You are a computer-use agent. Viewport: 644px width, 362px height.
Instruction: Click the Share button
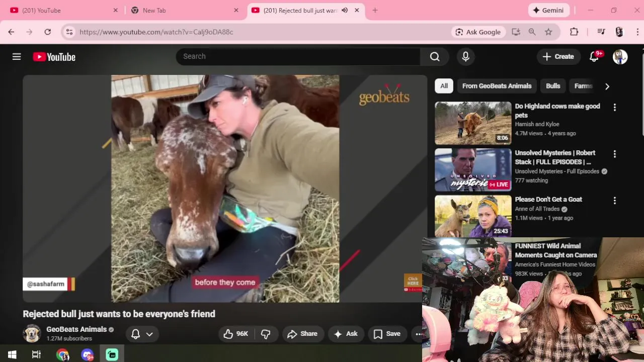tap(302, 334)
